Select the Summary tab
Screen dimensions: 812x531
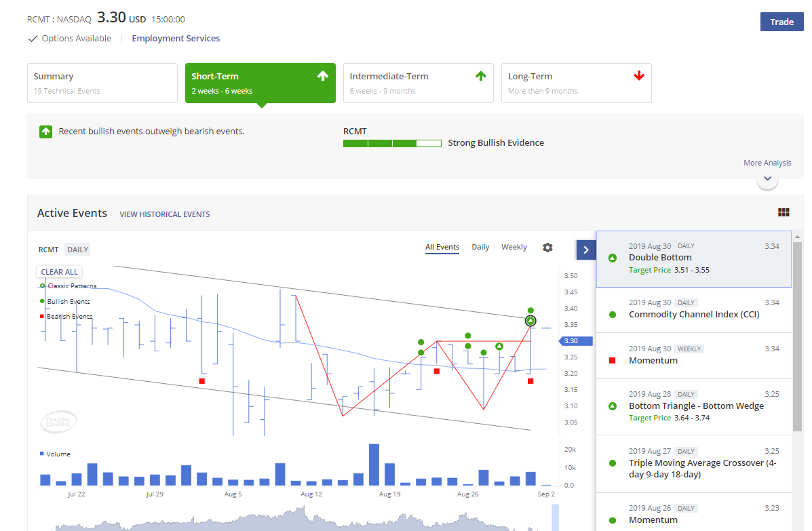(x=102, y=83)
